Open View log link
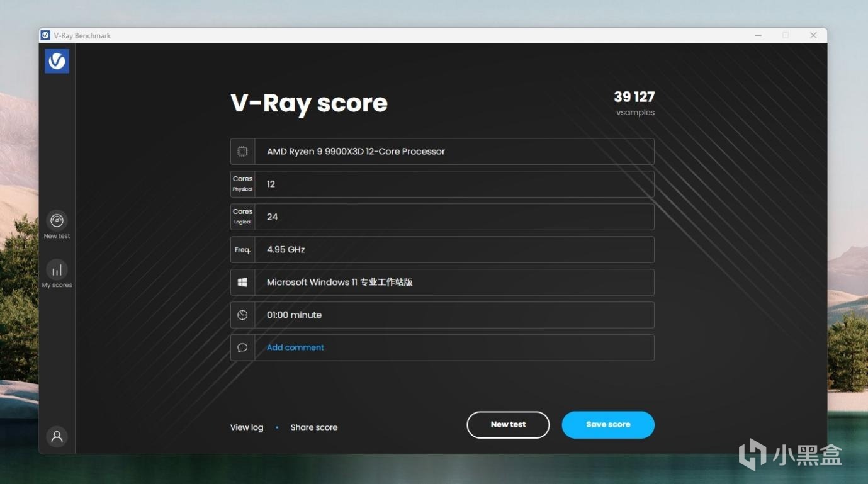The height and width of the screenshot is (484, 868). [x=247, y=427]
